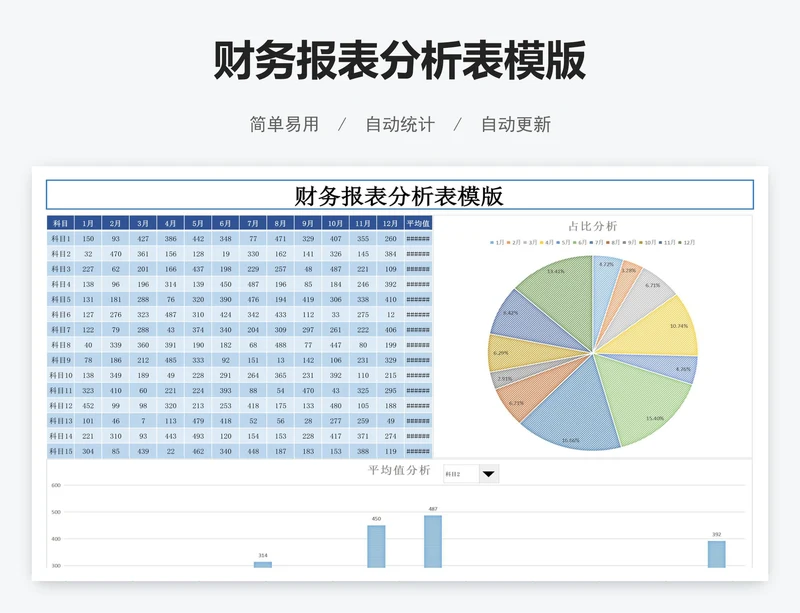The width and height of the screenshot is (800, 613).
Task: Click the 600 y-axis label
Action: (x=56, y=485)
